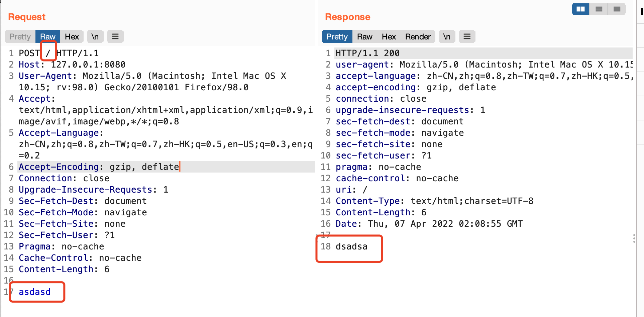Click 'accept-encoding: gzip, deflate' in response
Image resolution: width=644 pixels, height=317 pixels.
point(416,87)
